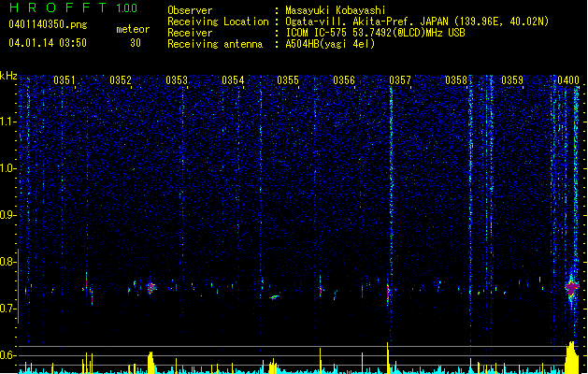Select the filename 0401140350.png
Viewport: 588px width, 374px height.
coord(48,24)
